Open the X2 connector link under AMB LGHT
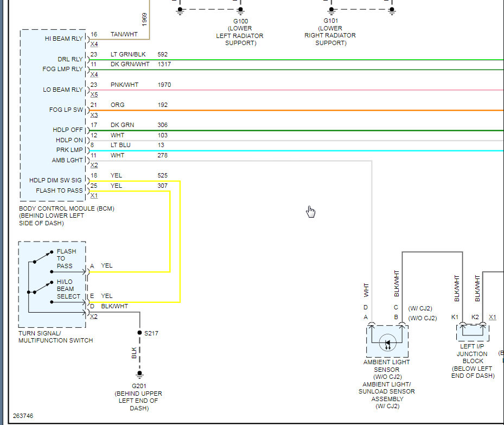504x425 pixels. [x=94, y=165]
